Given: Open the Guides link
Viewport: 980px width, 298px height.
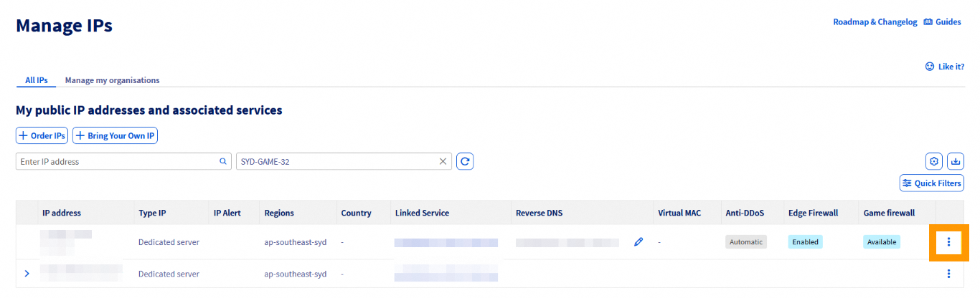Looking at the screenshot, I should 942,22.
